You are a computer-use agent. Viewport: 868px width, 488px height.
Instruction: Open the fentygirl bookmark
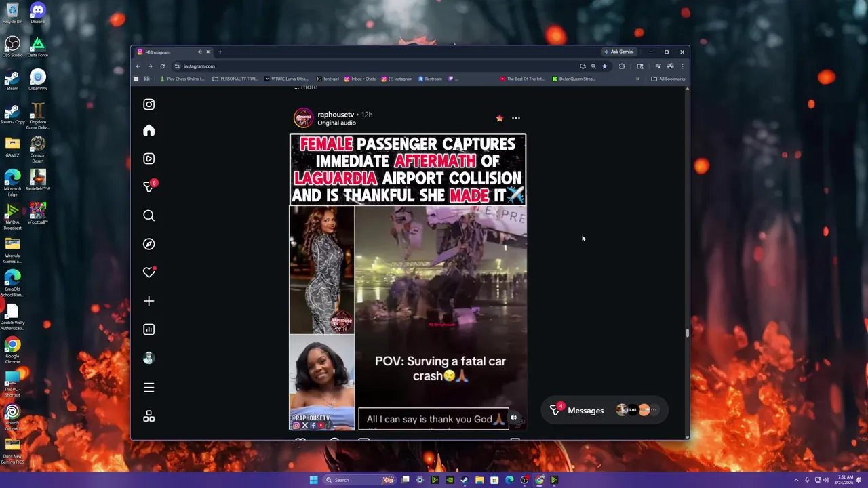328,79
